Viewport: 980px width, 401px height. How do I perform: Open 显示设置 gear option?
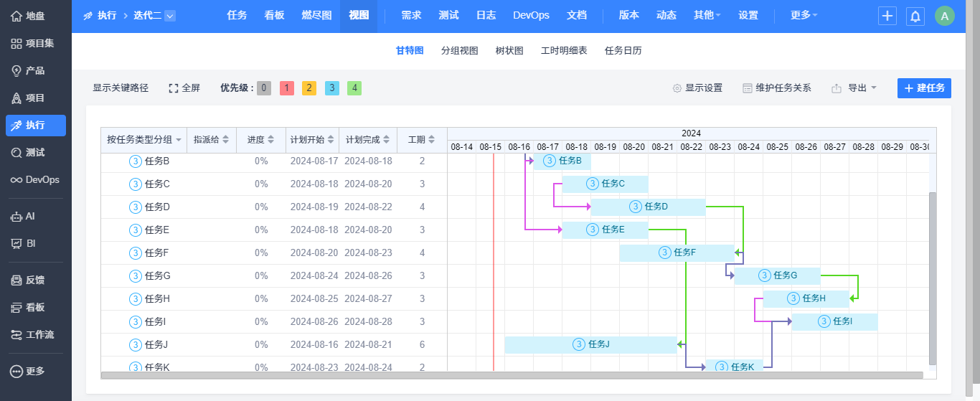click(697, 88)
